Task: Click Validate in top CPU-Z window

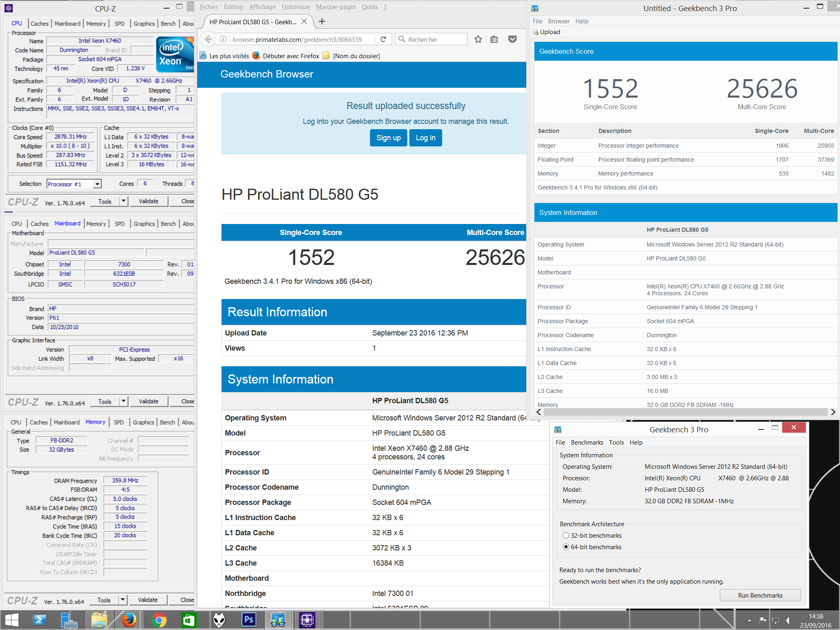Action: (x=148, y=201)
